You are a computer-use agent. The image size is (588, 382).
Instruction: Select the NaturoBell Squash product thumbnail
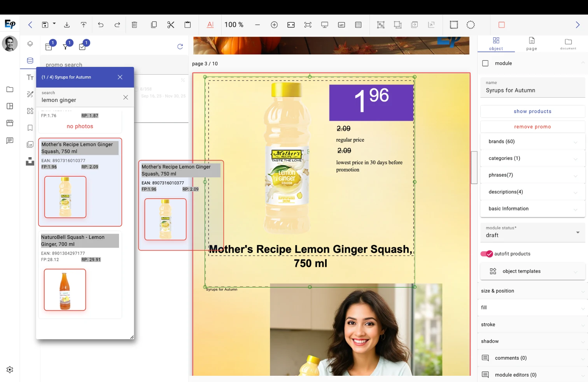[65, 290]
